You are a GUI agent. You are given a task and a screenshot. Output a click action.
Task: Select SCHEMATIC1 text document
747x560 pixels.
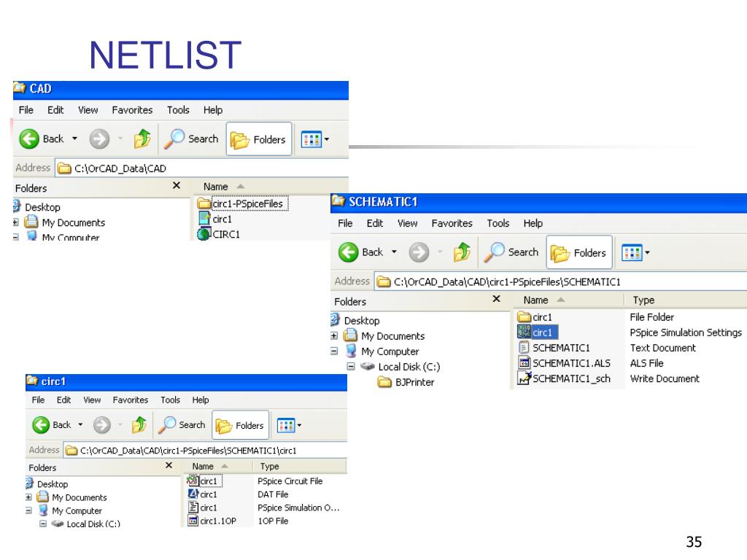[554, 348]
